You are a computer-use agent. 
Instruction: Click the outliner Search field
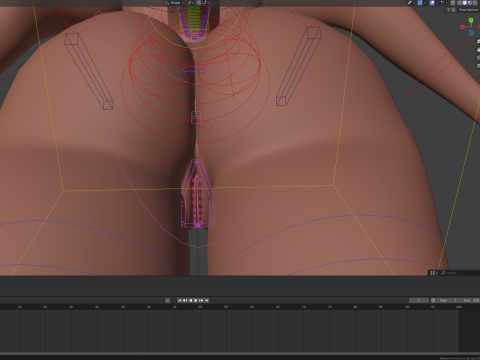460,273
